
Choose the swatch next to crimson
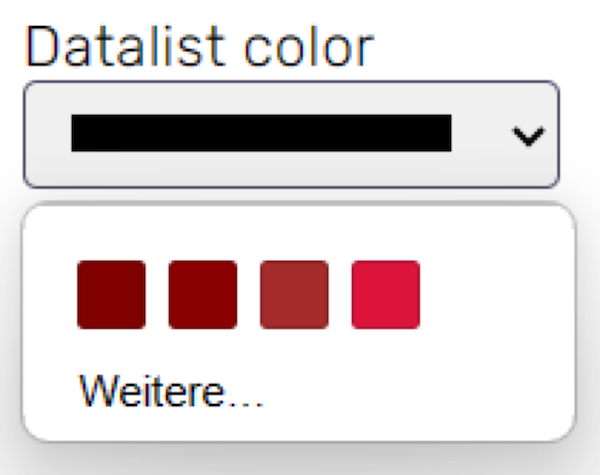point(294,295)
